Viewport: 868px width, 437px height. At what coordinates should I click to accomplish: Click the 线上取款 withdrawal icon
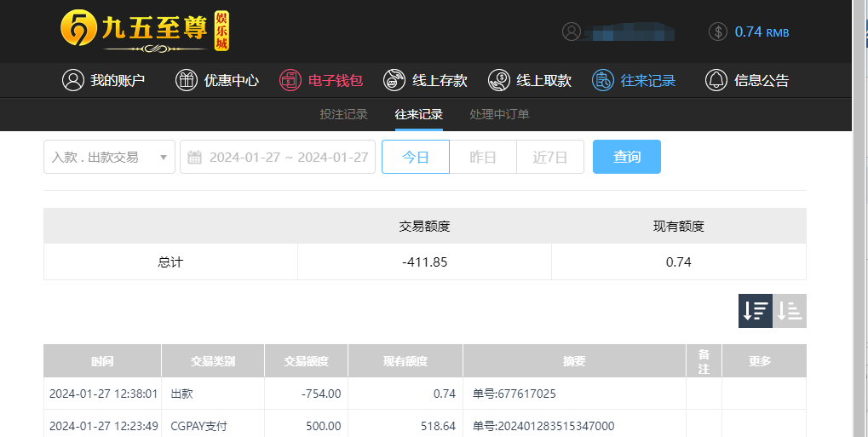pos(499,80)
